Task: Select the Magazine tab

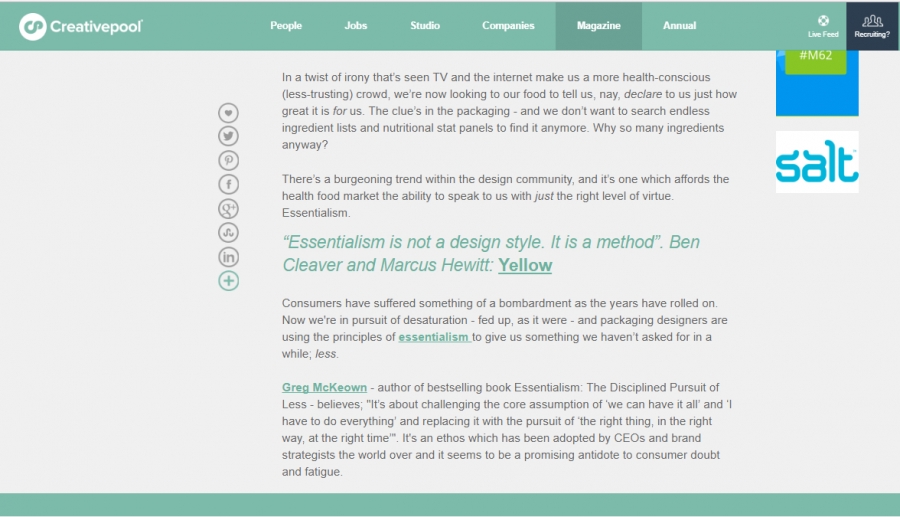Action: click(598, 26)
